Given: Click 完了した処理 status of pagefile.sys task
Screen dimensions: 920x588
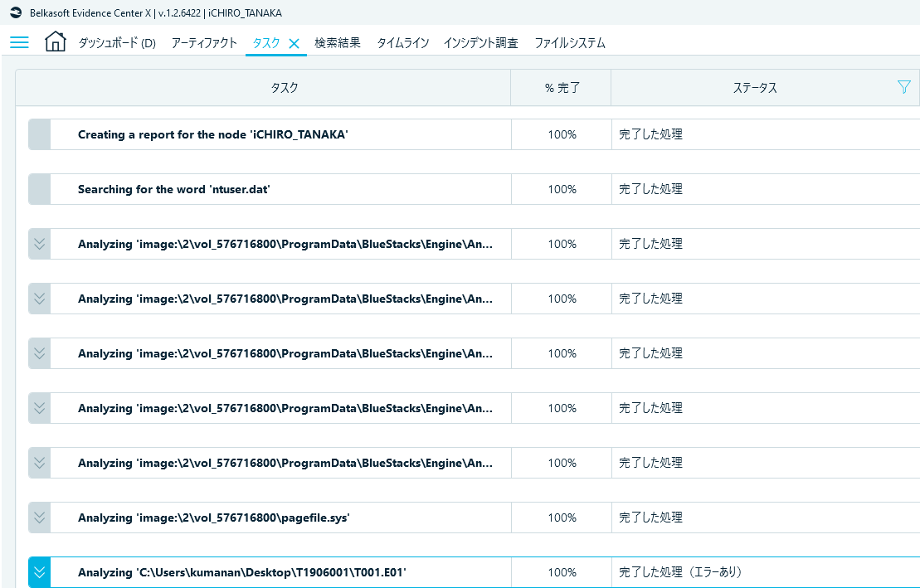Looking at the screenshot, I should [x=650, y=518].
